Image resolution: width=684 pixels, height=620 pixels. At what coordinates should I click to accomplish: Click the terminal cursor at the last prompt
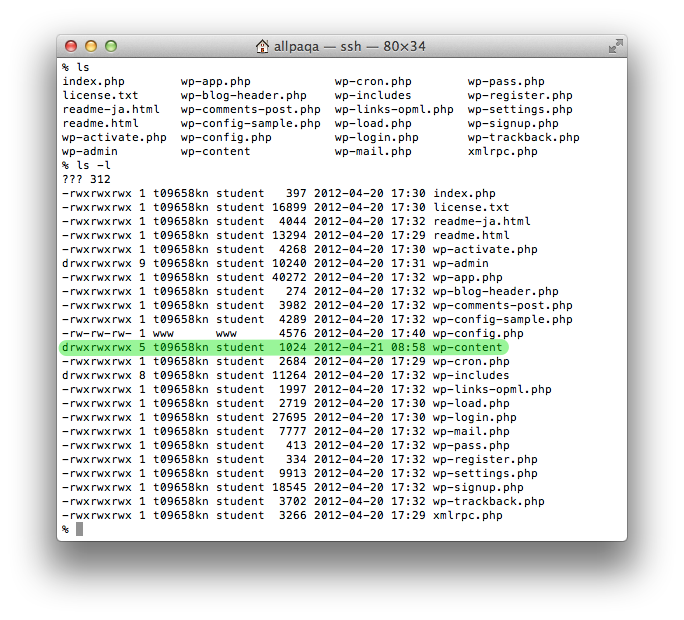pyautogui.click(x=79, y=529)
